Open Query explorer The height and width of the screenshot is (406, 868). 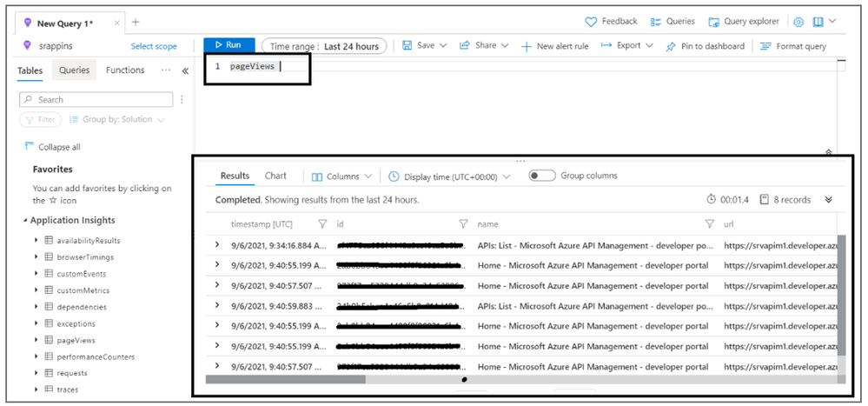(x=744, y=22)
